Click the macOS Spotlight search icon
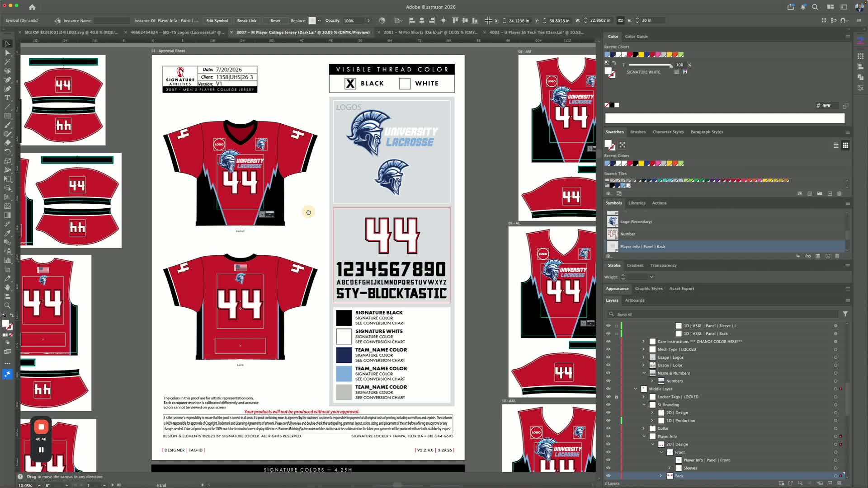This screenshot has width=868, height=488. tap(815, 7)
